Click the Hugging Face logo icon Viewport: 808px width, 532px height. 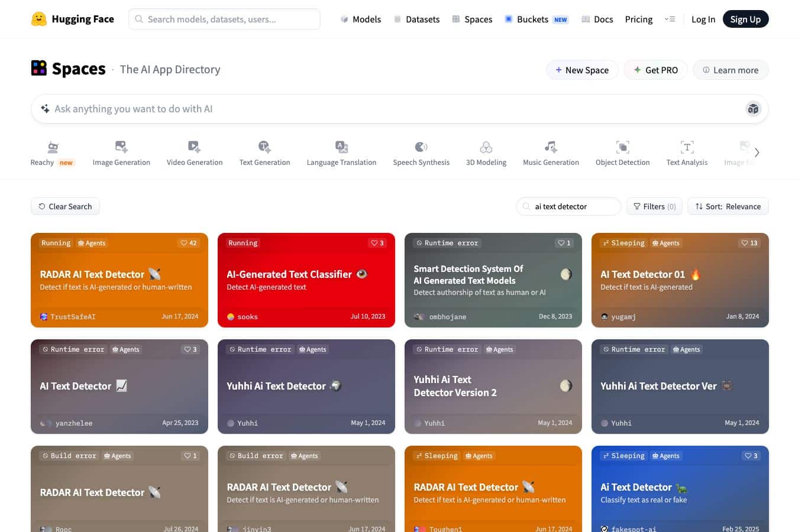[38, 19]
